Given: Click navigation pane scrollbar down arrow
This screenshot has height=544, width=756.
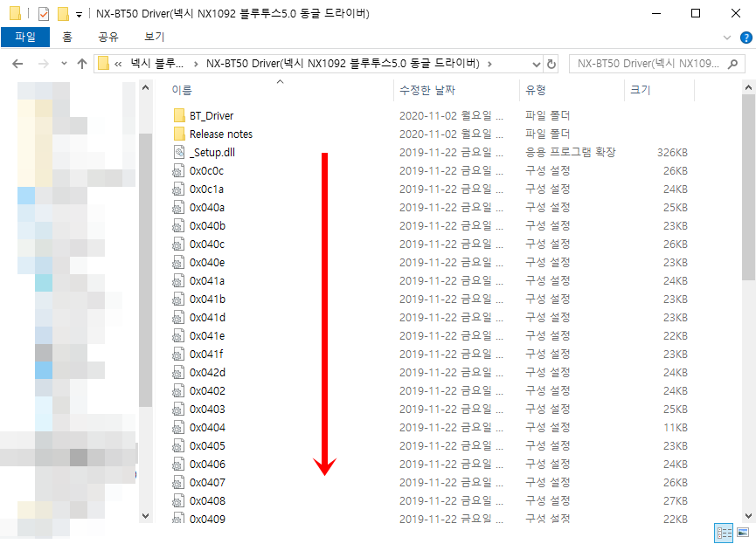Looking at the screenshot, I should click(146, 515).
